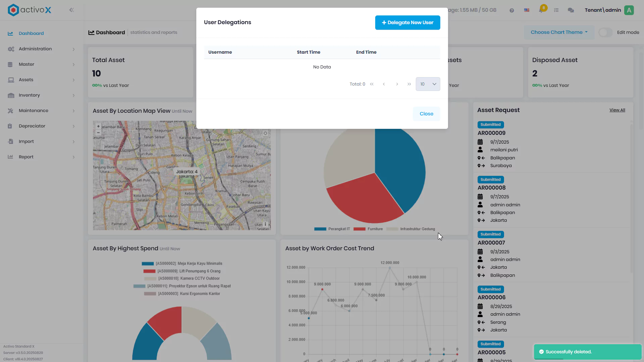
Task: Click Delegate New User button
Action: click(x=408, y=23)
